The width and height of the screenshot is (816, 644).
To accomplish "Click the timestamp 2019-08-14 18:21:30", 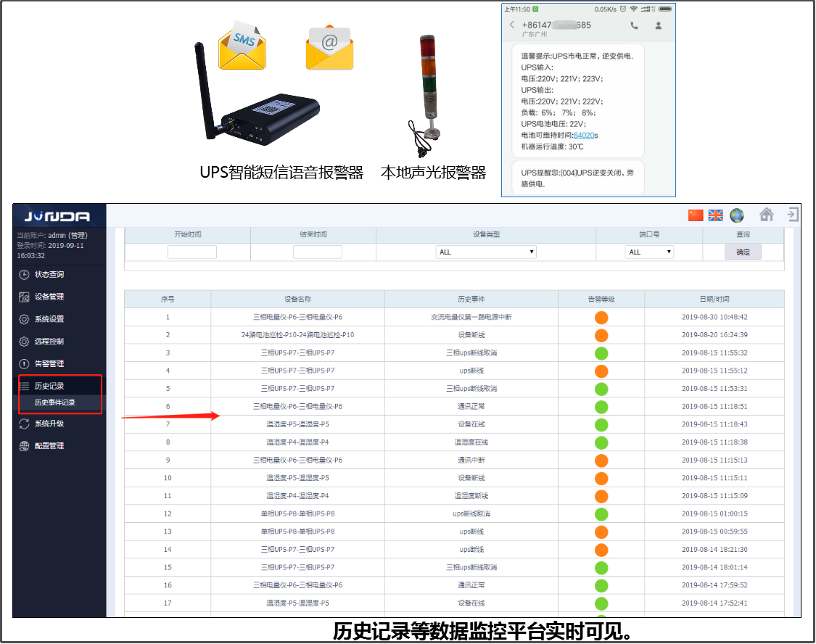I will pyautogui.click(x=714, y=550).
